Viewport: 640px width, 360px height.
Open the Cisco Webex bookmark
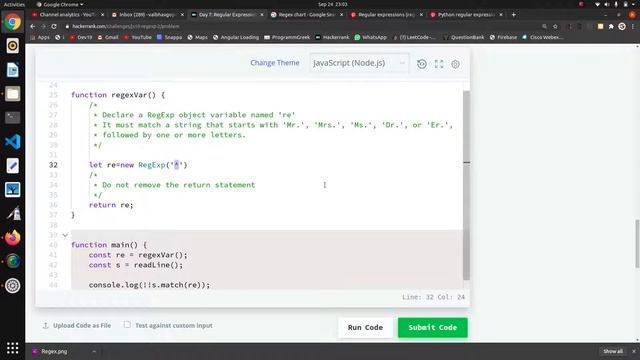pyautogui.click(x=543, y=37)
